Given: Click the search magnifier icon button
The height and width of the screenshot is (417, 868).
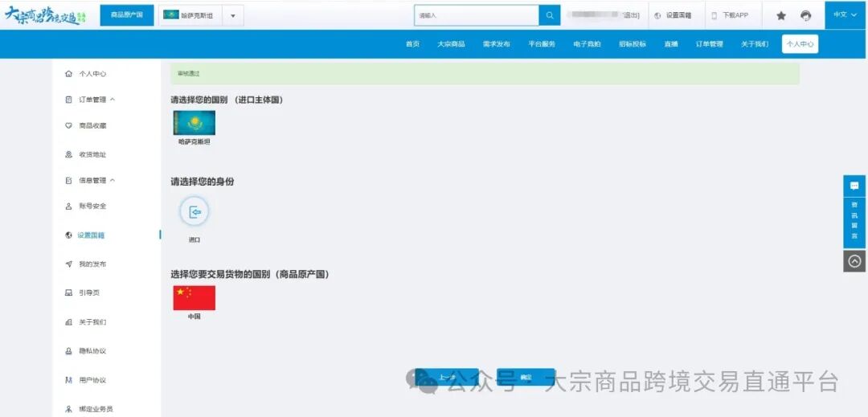Looking at the screenshot, I should tap(550, 15).
